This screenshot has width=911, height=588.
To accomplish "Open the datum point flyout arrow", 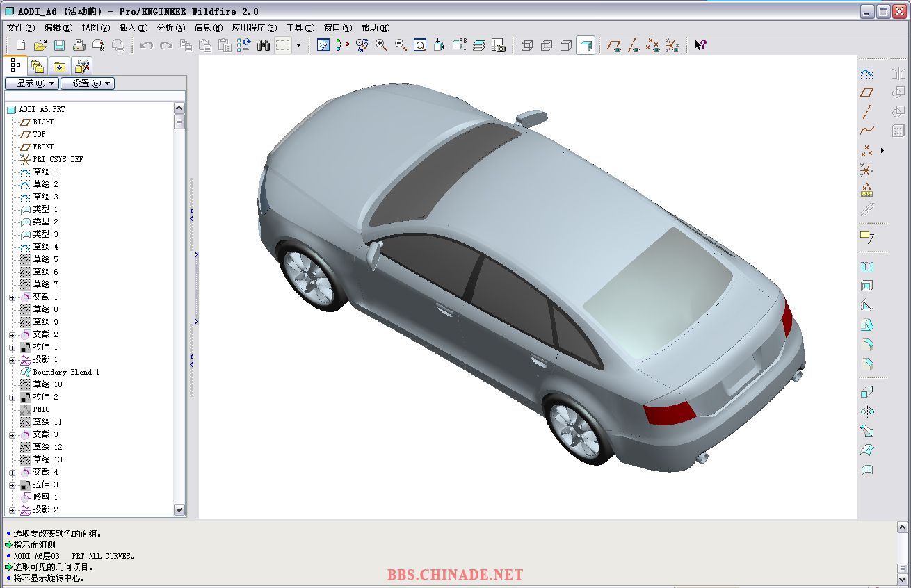I will (x=882, y=150).
